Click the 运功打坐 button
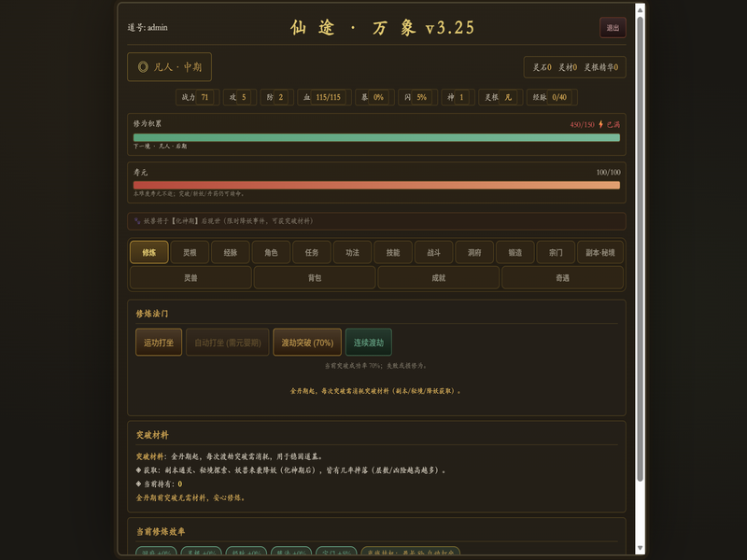 pos(159,343)
